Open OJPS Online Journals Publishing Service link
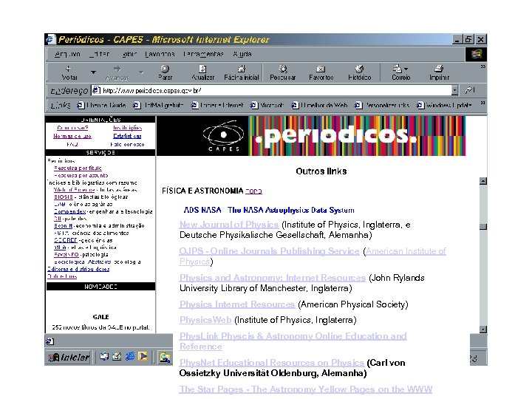 point(269,251)
